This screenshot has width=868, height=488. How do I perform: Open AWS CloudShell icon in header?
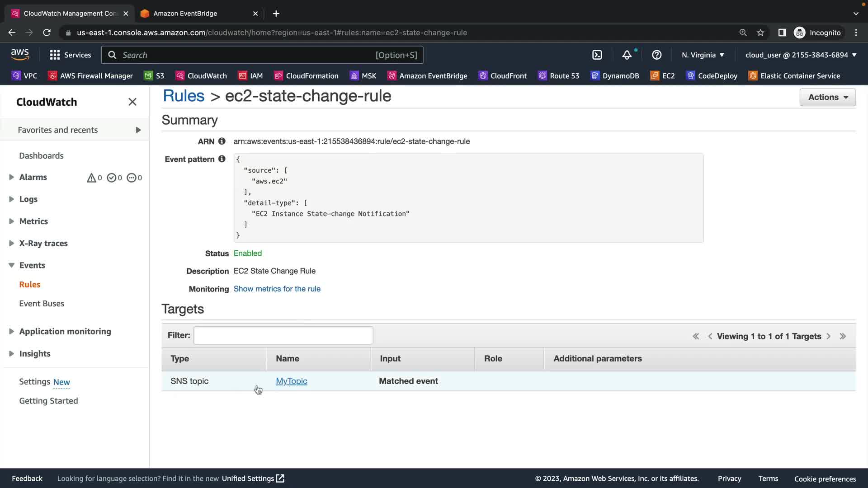[597, 55]
